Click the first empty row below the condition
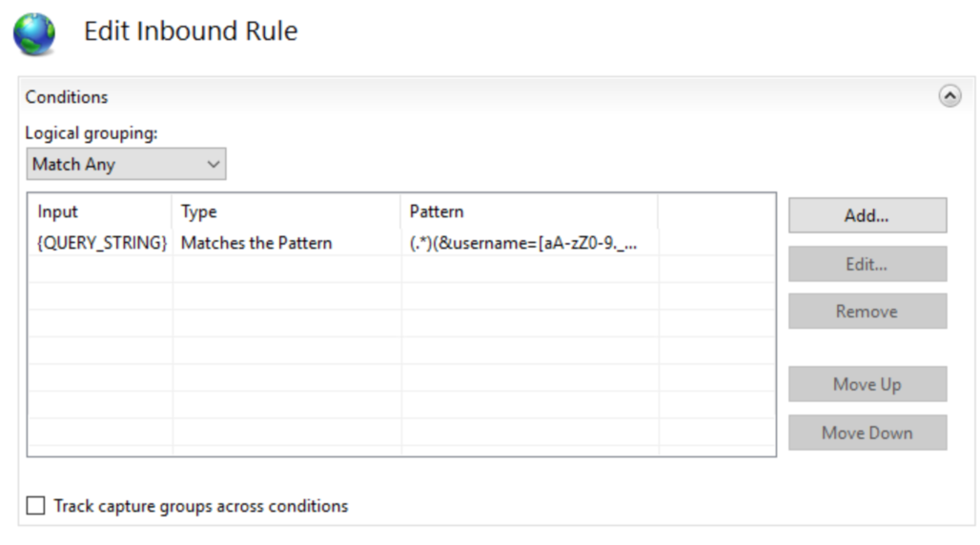Screen dimensions: 980x545 286,270
